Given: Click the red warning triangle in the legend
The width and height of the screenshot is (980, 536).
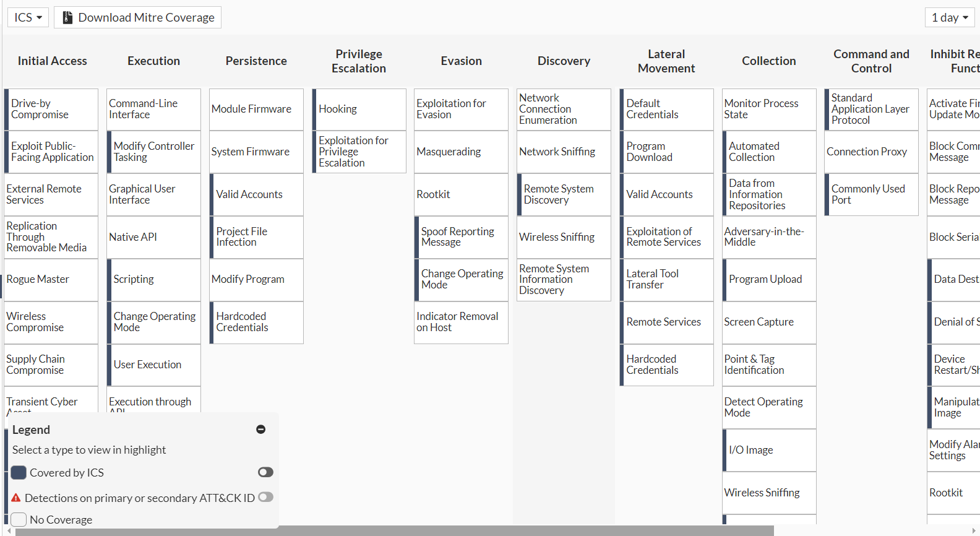Looking at the screenshot, I should pos(16,498).
